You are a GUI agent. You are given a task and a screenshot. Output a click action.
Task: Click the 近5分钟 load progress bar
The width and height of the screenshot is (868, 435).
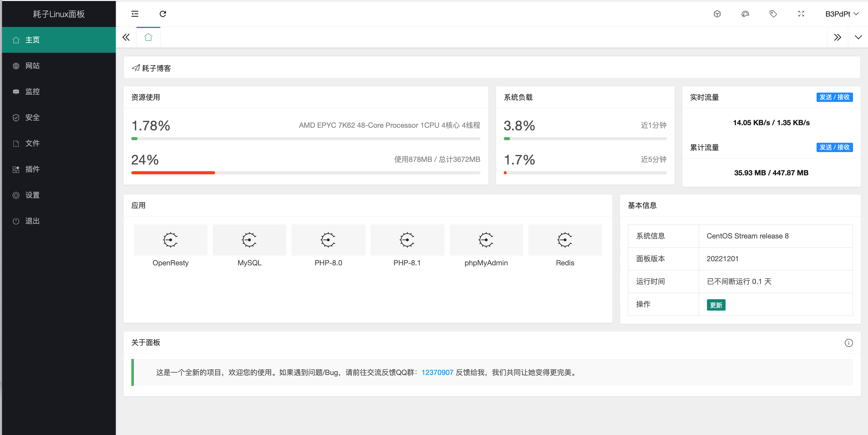[585, 173]
